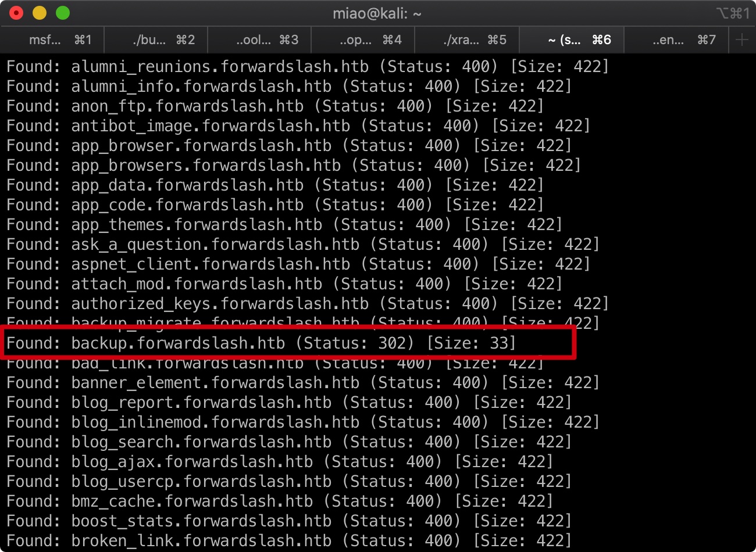
Task: Click the backup.forwardslash.htb Status 302 line
Action: point(261,343)
